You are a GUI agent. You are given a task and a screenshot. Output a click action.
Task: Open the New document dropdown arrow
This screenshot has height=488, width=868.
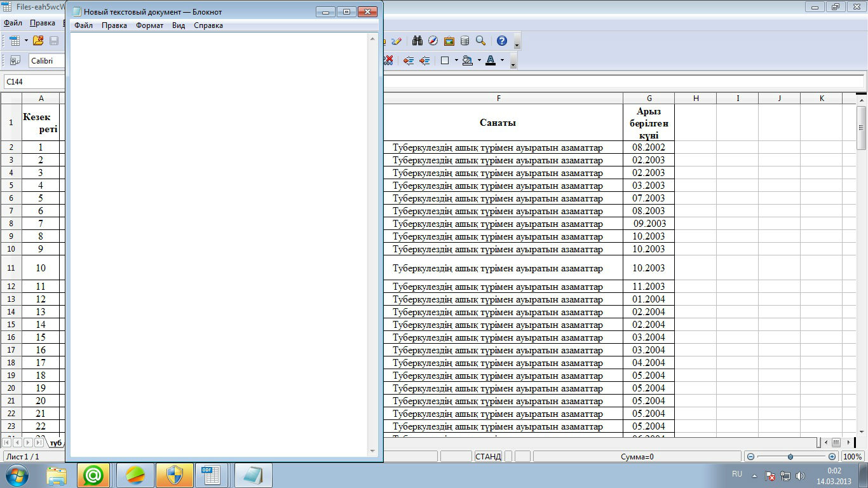click(x=26, y=41)
